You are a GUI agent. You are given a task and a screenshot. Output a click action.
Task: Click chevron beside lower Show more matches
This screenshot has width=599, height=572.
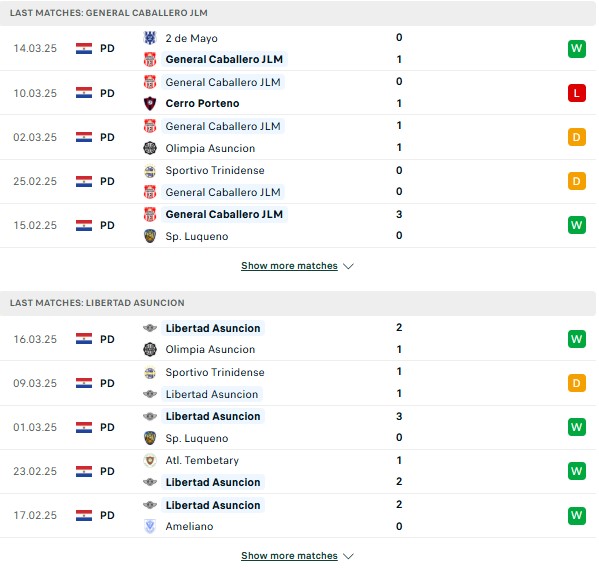(348, 556)
